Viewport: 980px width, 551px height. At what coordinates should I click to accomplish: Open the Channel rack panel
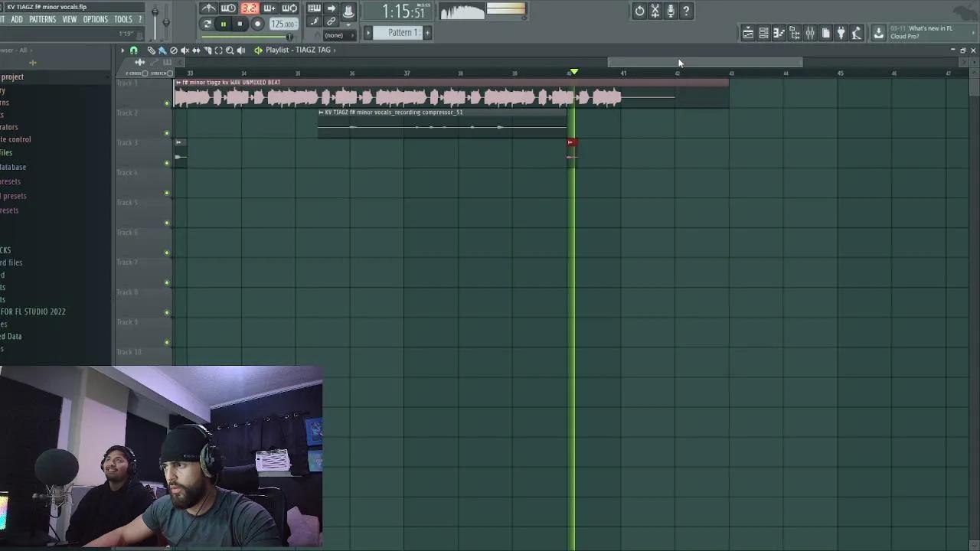(763, 32)
